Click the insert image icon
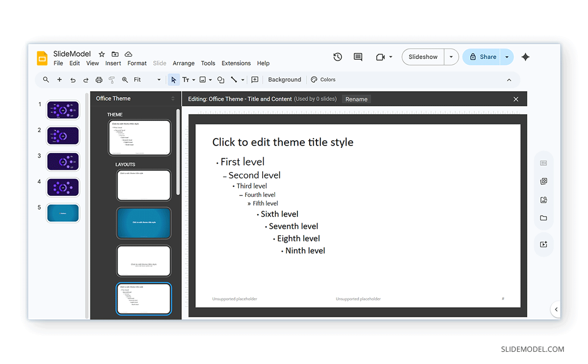This screenshot has width=588, height=364. [202, 80]
